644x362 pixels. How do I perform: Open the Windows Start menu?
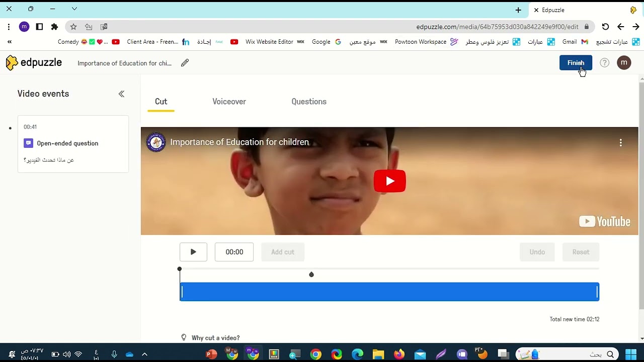click(x=631, y=354)
